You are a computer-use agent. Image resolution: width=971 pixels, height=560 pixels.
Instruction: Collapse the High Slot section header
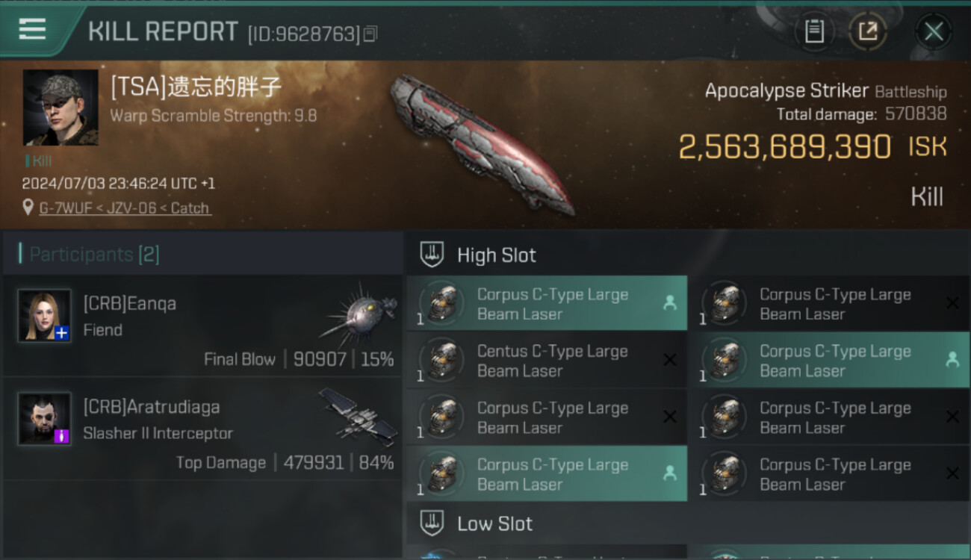pos(687,255)
